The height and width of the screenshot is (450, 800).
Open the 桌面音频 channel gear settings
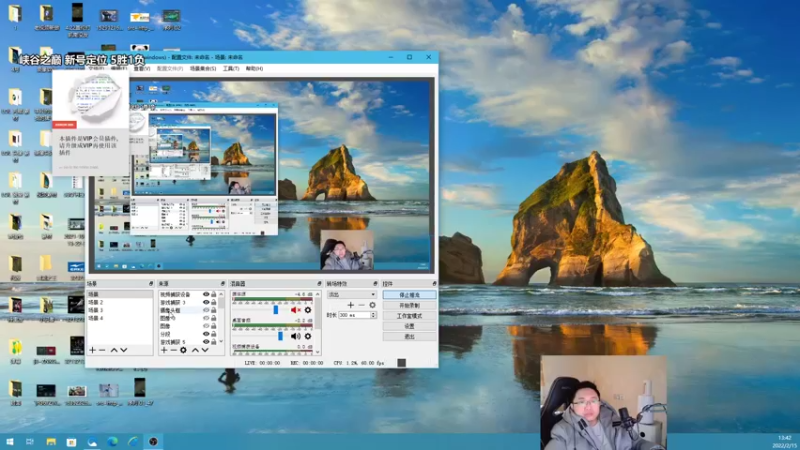click(x=308, y=336)
